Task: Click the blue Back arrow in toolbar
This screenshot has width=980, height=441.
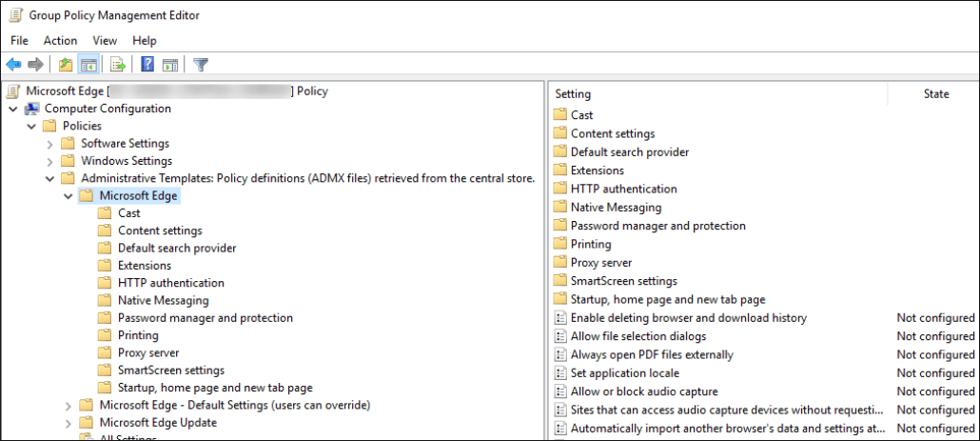Action: (x=13, y=65)
